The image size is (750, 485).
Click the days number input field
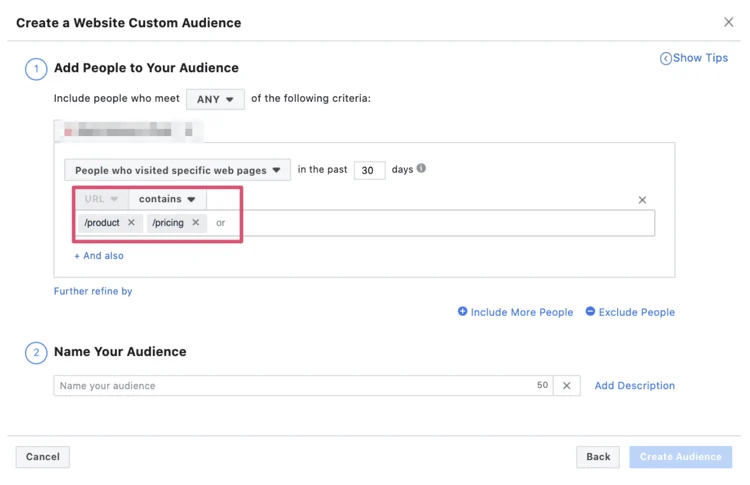(368, 171)
